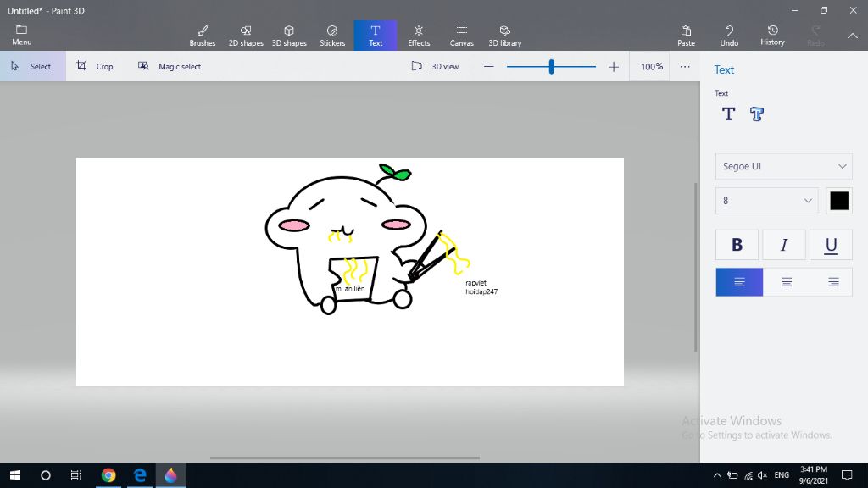Toggle Underline formatting
The width and height of the screenshot is (868, 488).
pyautogui.click(x=831, y=245)
